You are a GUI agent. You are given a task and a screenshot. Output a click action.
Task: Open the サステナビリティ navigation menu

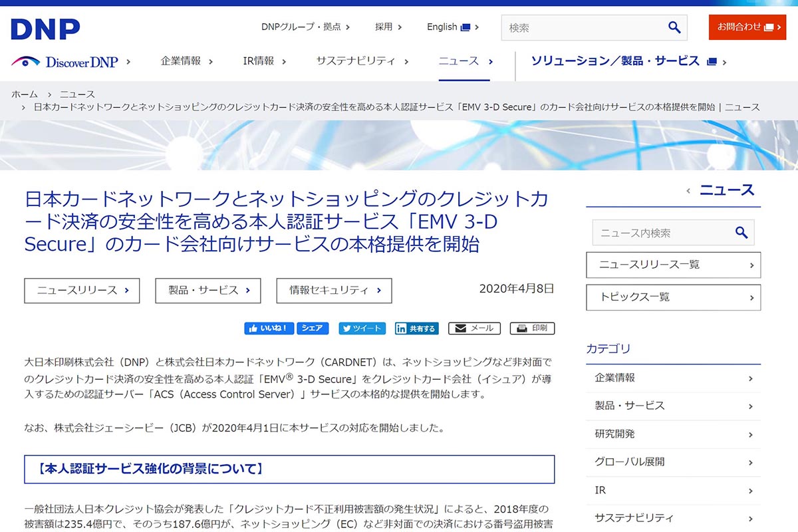click(362, 61)
